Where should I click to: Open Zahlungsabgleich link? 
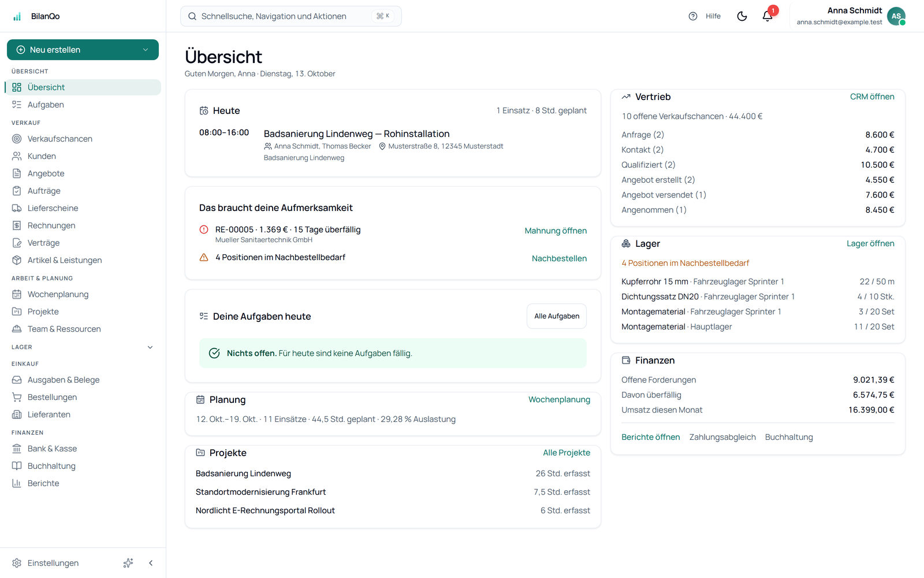(722, 437)
